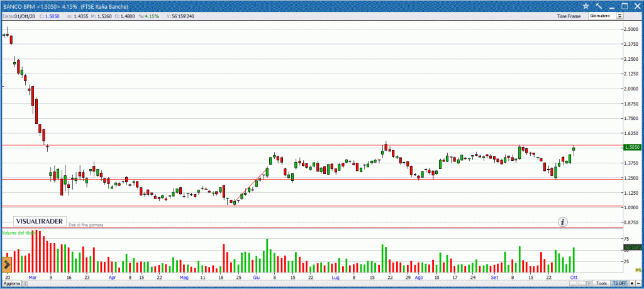
Task: Click the Mar month label on timeline
Action: [33, 278]
